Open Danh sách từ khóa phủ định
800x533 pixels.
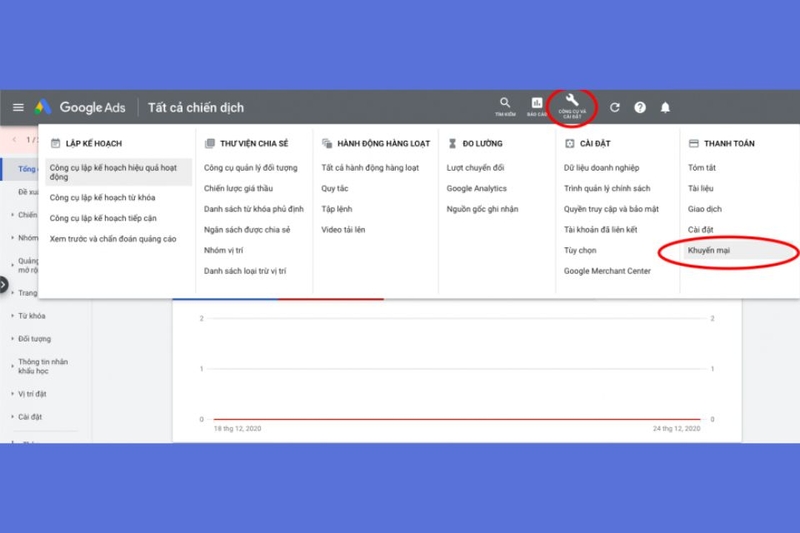click(x=254, y=209)
